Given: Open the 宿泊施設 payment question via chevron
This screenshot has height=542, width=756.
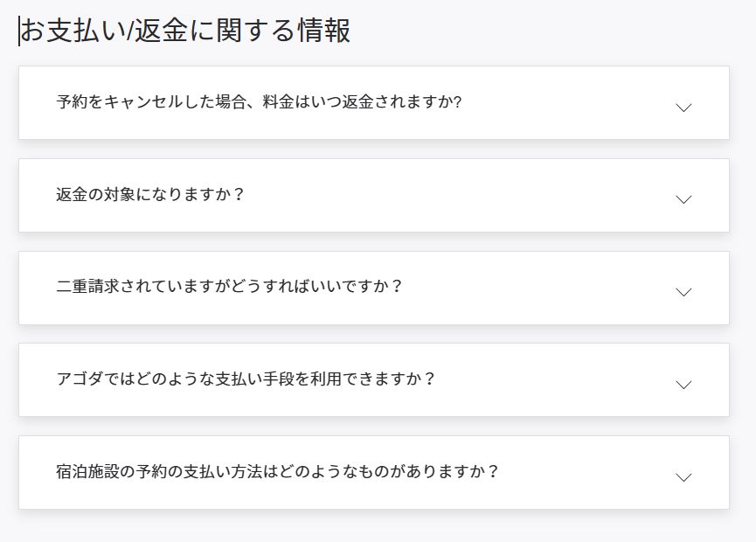Looking at the screenshot, I should pyautogui.click(x=684, y=477).
